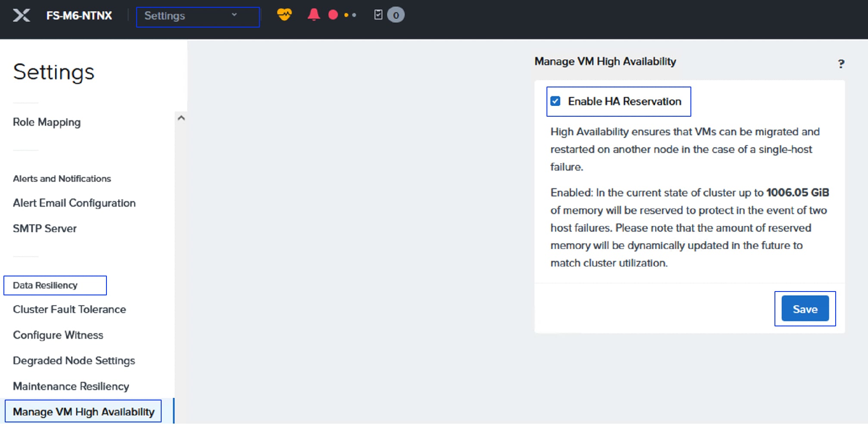View critical alerts via the red dot indicator
Image resolution: width=868 pixels, height=428 pixels.
pos(332,15)
